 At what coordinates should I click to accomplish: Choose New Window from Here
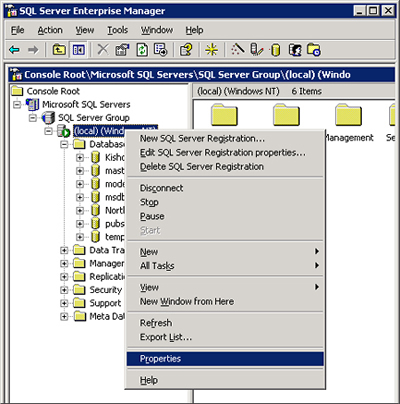(x=225, y=301)
